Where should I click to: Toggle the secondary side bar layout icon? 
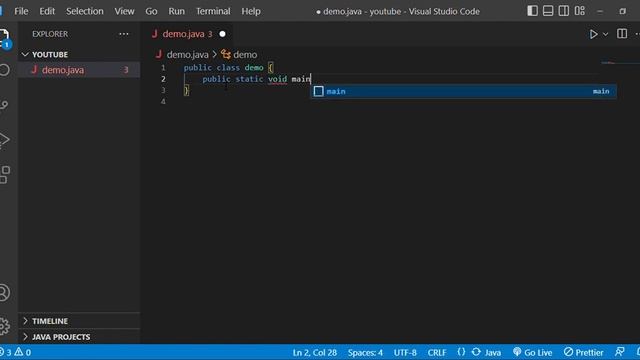click(564, 11)
